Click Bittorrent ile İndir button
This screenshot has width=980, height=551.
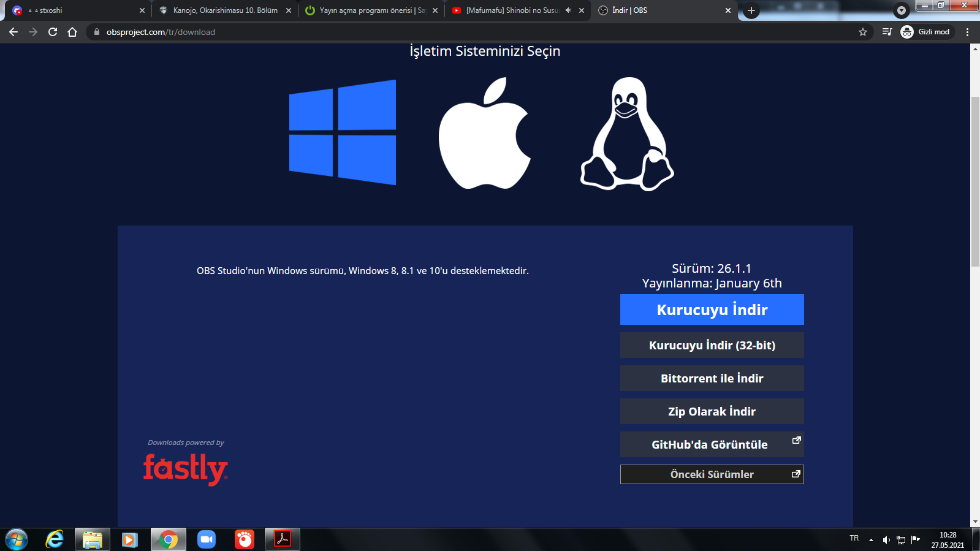coord(712,378)
